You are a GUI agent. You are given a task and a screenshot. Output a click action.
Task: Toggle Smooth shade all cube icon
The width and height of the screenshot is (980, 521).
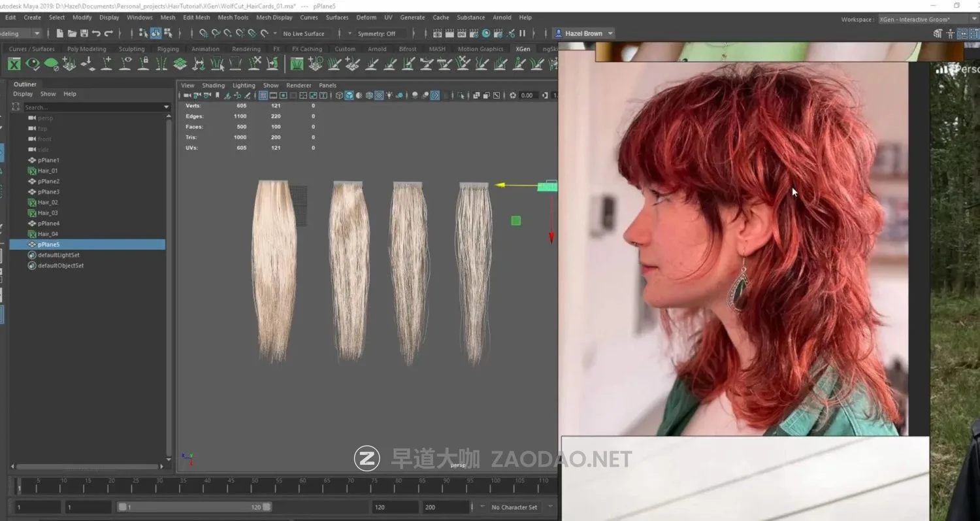point(349,95)
